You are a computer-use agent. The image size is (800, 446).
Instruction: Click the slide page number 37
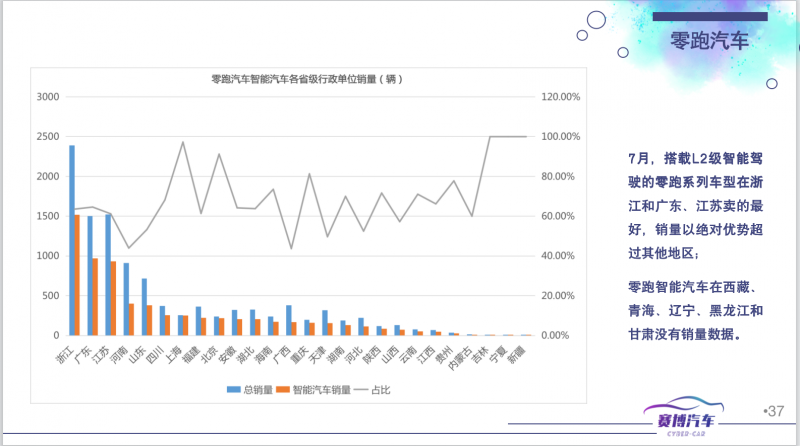coord(774,411)
